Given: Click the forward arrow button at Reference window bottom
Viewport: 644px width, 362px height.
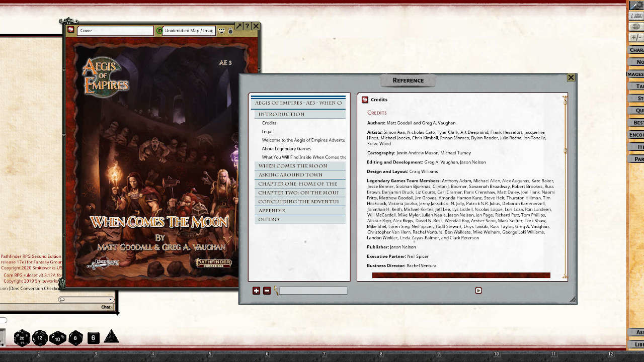Looking at the screenshot, I should coord(478,291).
